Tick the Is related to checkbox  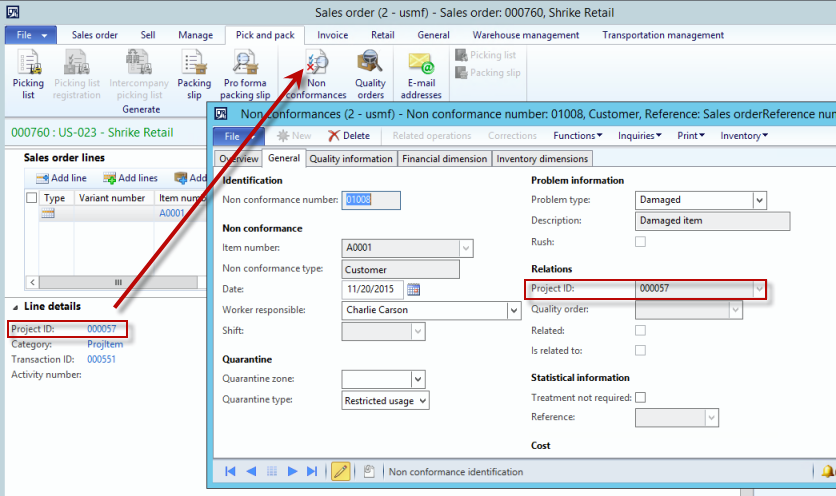click(x=640, y=350)
